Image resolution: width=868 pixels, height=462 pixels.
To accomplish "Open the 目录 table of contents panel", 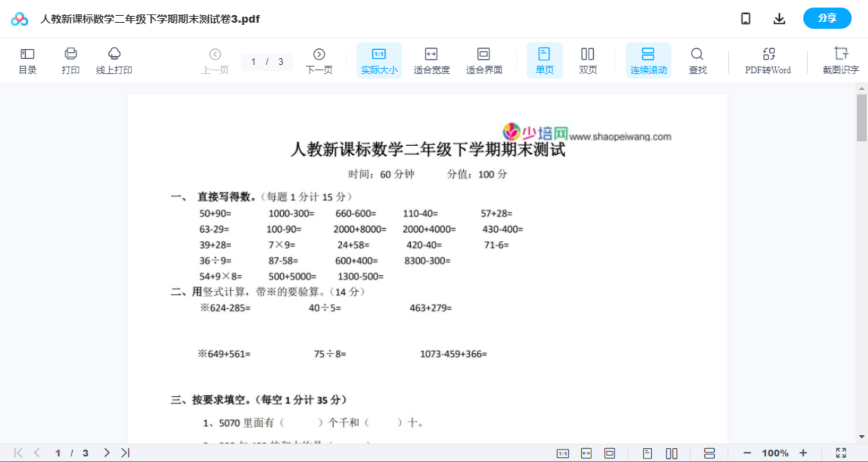I will [27, 60].
